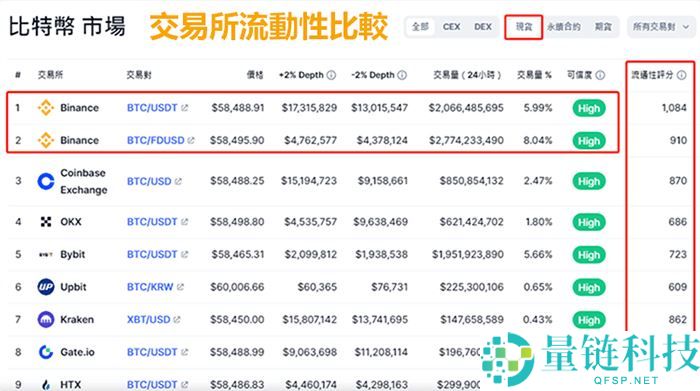Image resolution: width=700 pixels, height=391 pixels.
Task: Click the depth value $17,315,829
Action: pyautogui.click(x=309, y=108)
